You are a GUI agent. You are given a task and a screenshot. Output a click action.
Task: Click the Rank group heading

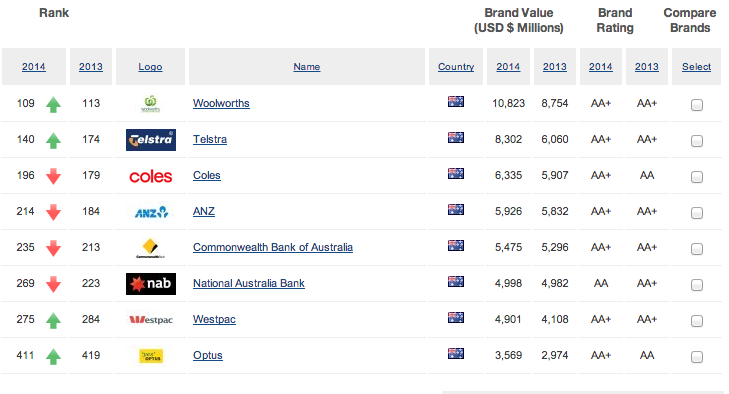pyautogui.click(x=54, y=13)
